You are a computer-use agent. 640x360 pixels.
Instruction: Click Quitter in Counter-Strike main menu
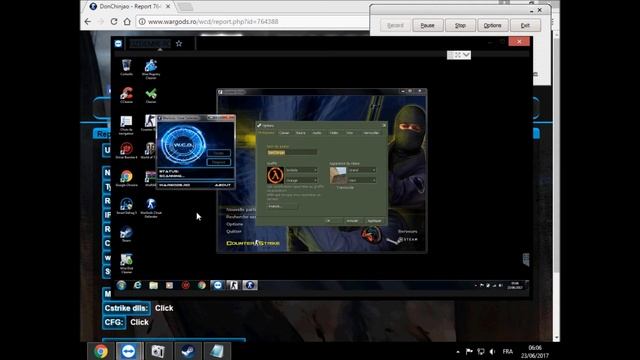234,231
